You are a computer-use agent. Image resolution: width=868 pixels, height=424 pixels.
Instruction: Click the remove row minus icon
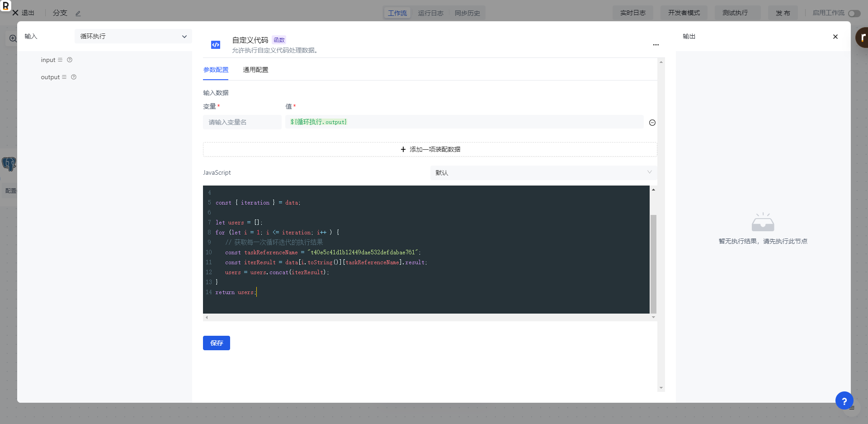[652, 123]
